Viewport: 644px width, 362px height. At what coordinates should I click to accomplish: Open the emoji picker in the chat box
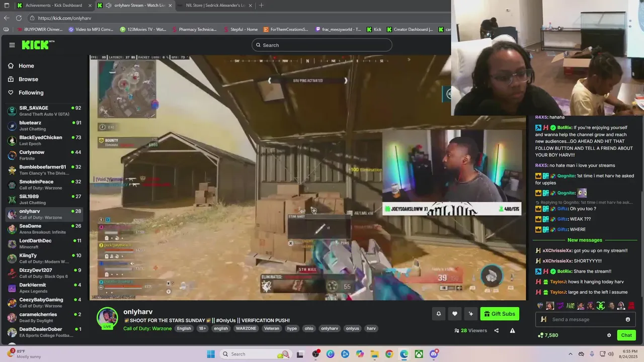click(x=628, y=319)
